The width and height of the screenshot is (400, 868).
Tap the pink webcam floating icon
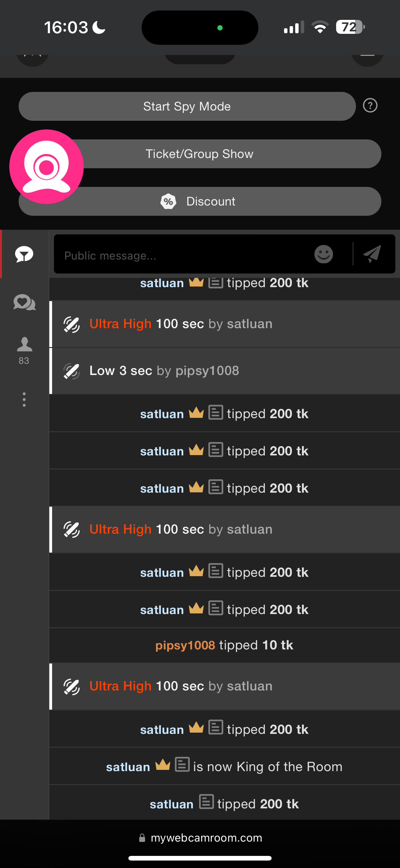click(47, 167)
